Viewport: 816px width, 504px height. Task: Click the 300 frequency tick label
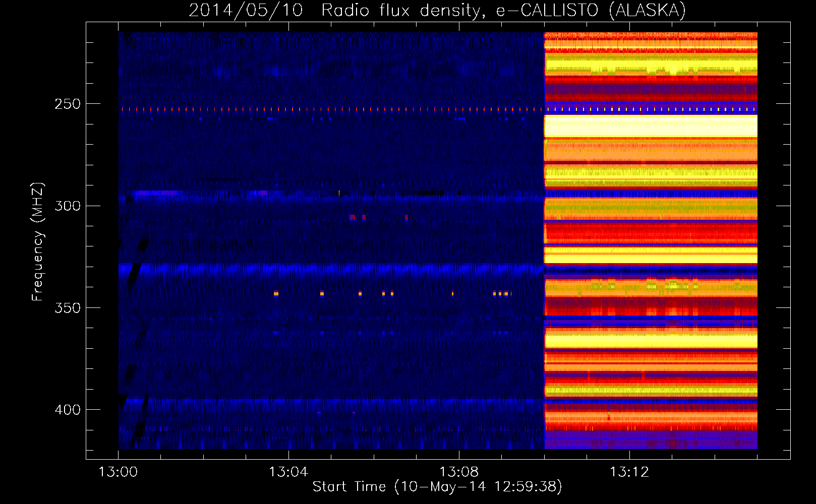pos(68,206)
